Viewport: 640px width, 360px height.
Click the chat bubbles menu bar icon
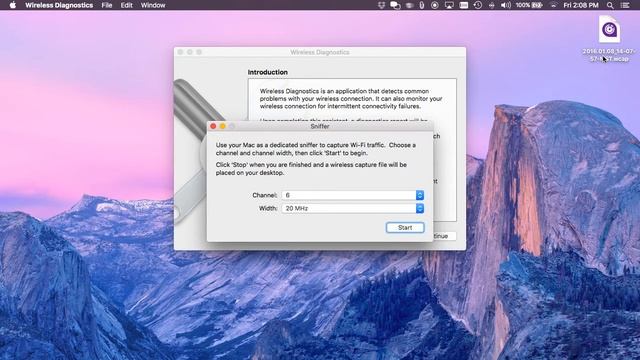395,5
